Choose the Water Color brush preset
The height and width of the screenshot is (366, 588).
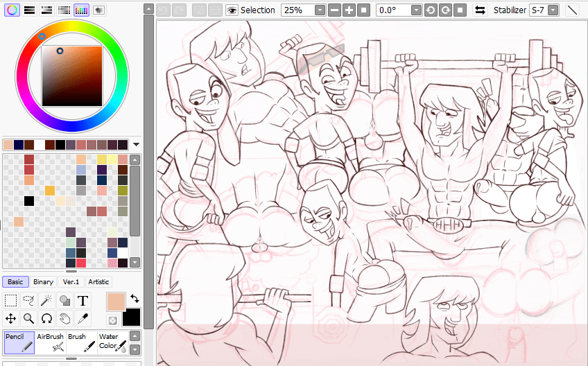[112, 342]
